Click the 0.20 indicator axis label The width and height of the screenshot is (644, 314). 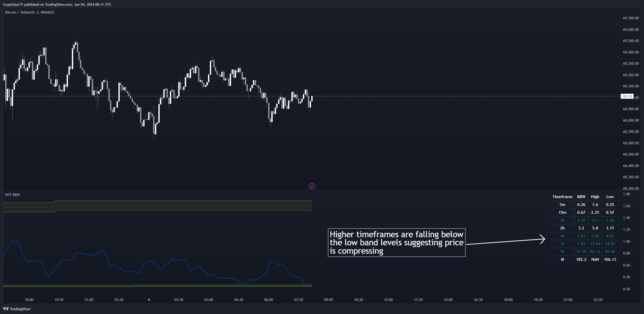[x=626, y=289]
